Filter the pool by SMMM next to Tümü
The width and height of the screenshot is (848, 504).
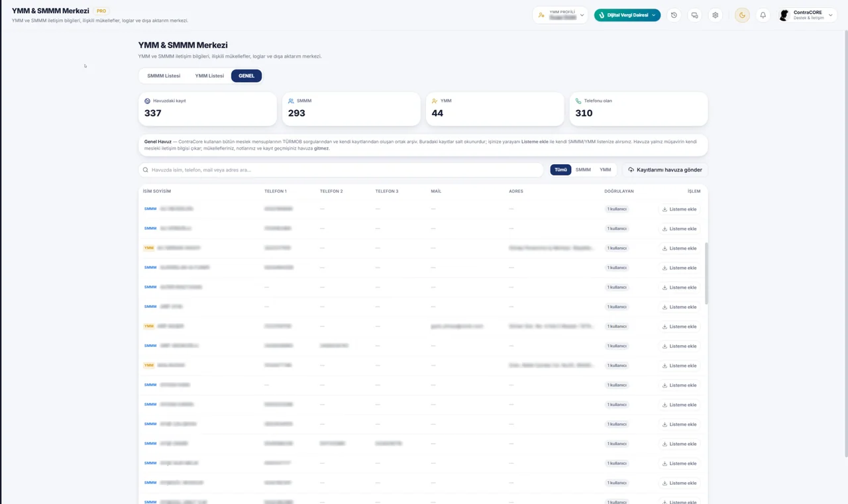coord(583,170)
